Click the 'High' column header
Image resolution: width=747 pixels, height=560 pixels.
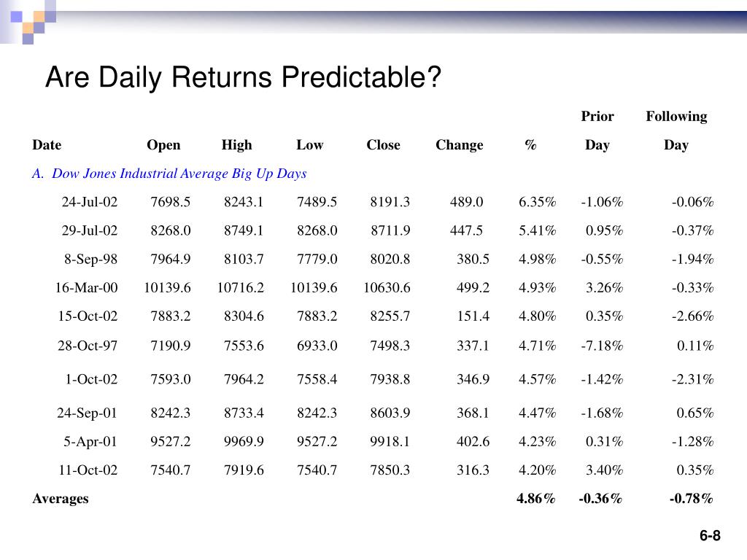[x=237, y=145]
